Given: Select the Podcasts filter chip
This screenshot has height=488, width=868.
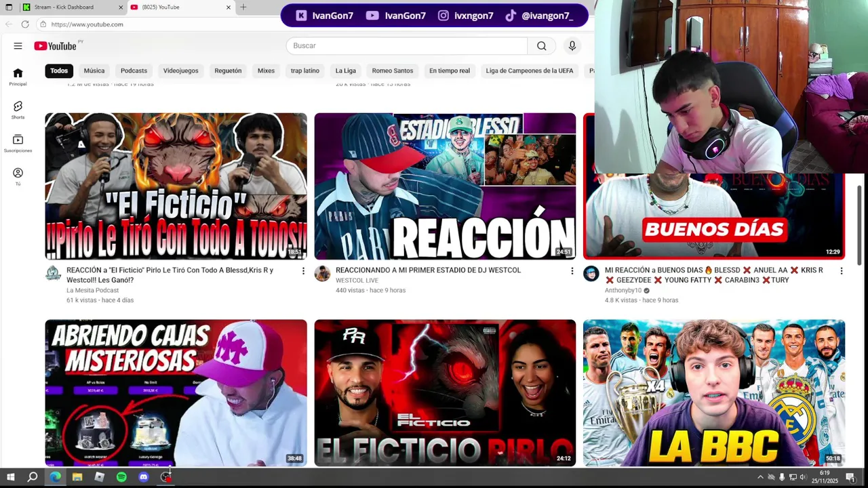Looking at the screenshot, I should (134, 70).
